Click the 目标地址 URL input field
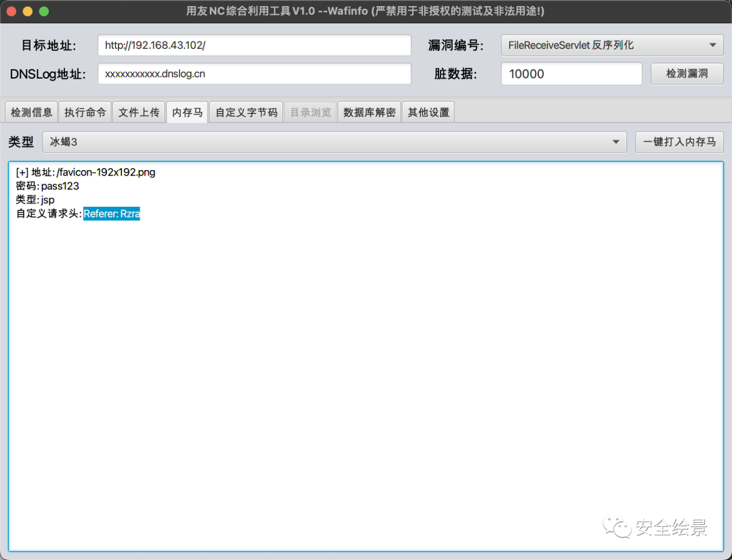 tap(254, 45)
